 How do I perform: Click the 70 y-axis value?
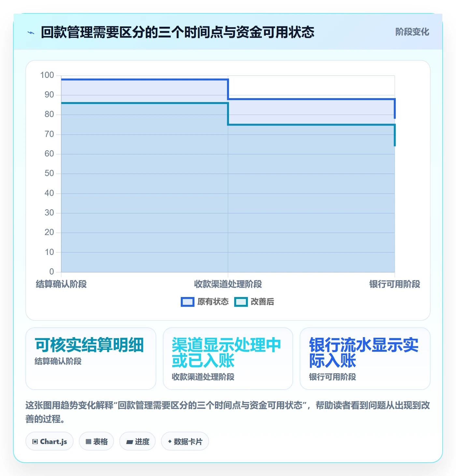click(50, 134)
